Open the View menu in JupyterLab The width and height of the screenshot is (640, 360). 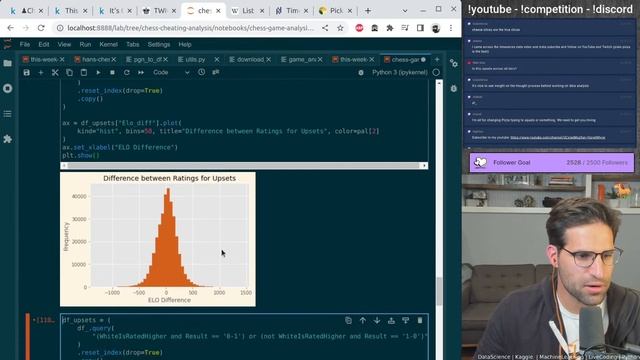click(x=64, y=44)
